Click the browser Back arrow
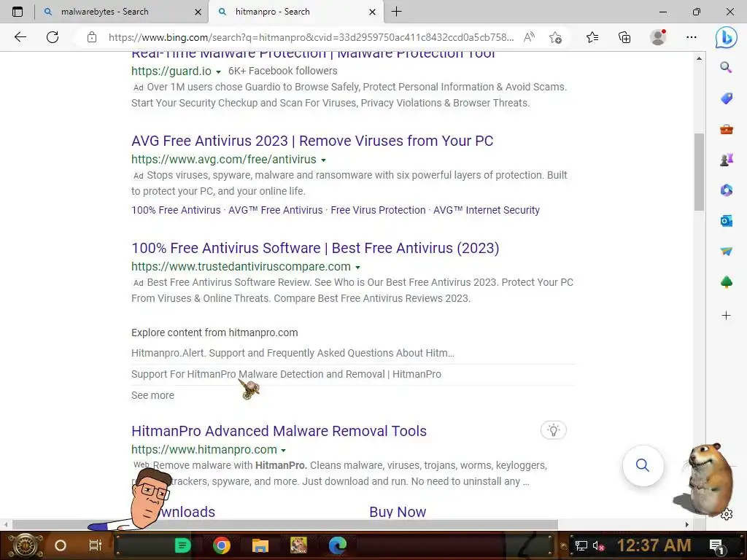 (x=20, y=37)
